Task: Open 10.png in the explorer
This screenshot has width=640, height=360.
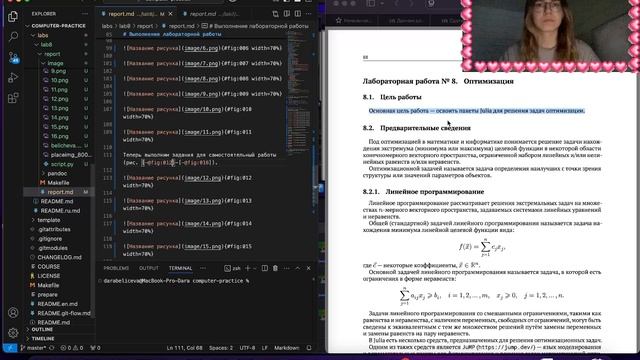Action: [60, 80]
